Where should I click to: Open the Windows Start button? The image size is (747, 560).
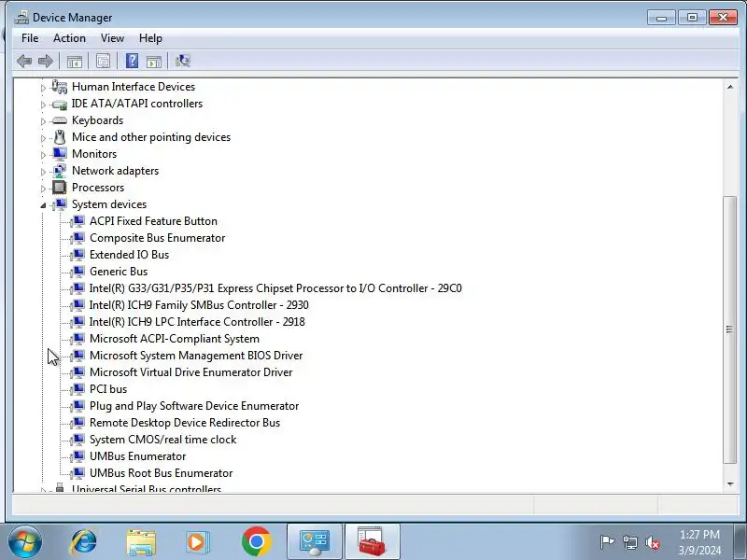click(x=24, y=541)
